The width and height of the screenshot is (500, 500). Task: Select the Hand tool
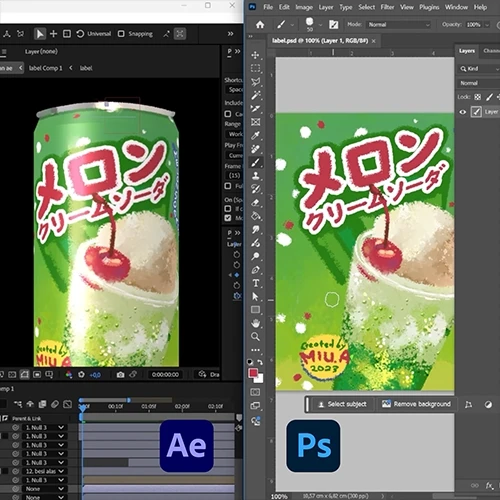[x=256, y=323]
